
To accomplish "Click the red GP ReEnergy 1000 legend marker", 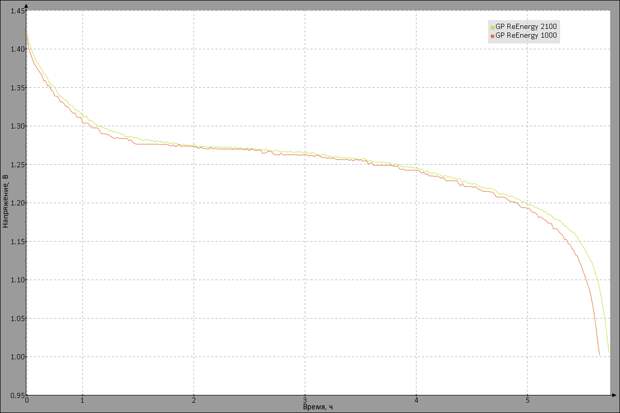I will [491, 35].
